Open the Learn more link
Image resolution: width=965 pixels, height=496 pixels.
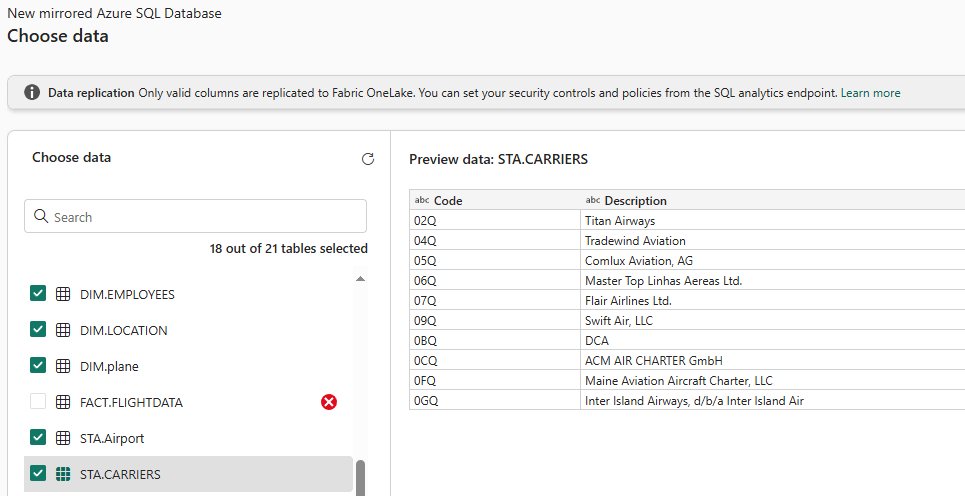tap(870, 93)
